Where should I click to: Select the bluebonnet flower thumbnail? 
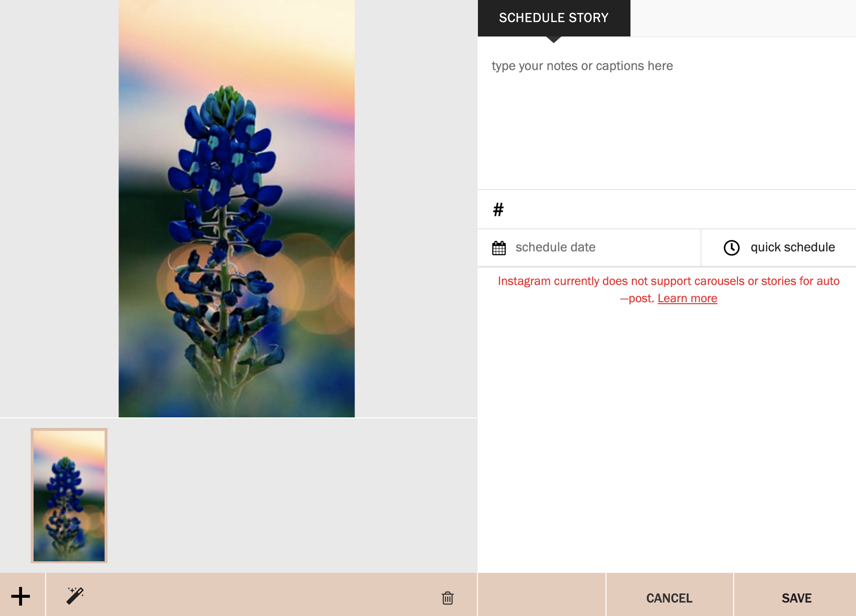69,496
